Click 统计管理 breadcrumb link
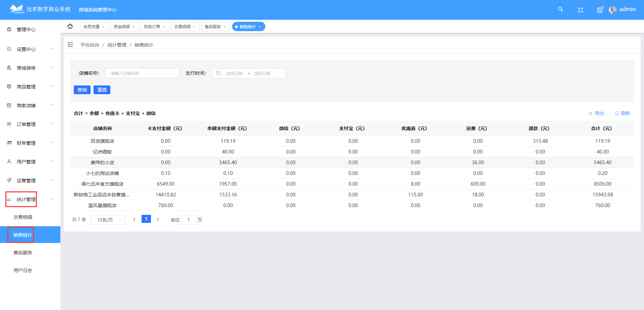This screenshot has height=310, width=644. coord(117,45)
